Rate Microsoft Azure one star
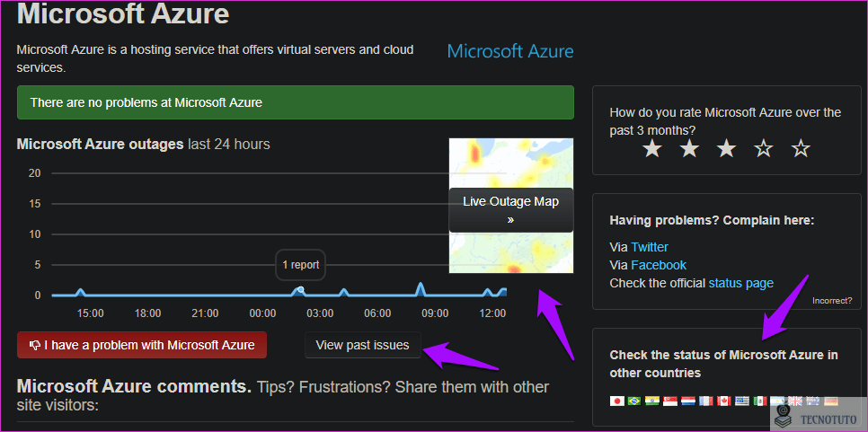Image resolution: width=868 pixels, height=432 pixels. [652, 148]
